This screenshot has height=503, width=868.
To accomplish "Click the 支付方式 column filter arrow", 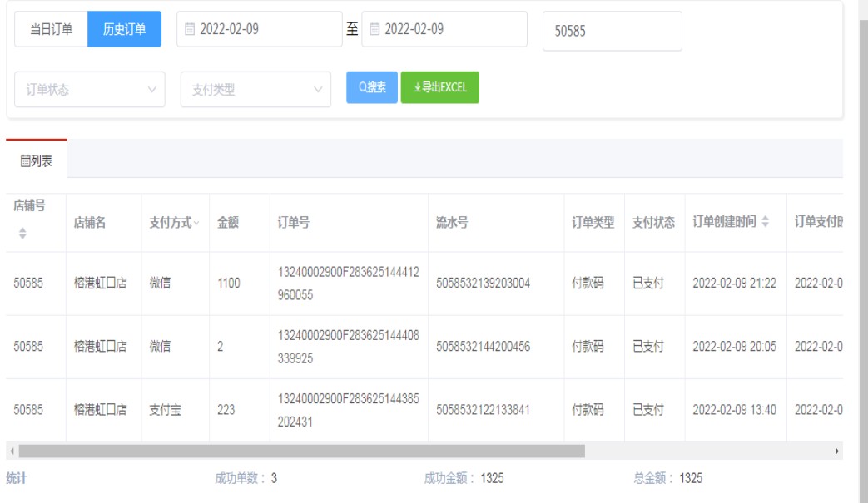I will (x=196, y=224).
